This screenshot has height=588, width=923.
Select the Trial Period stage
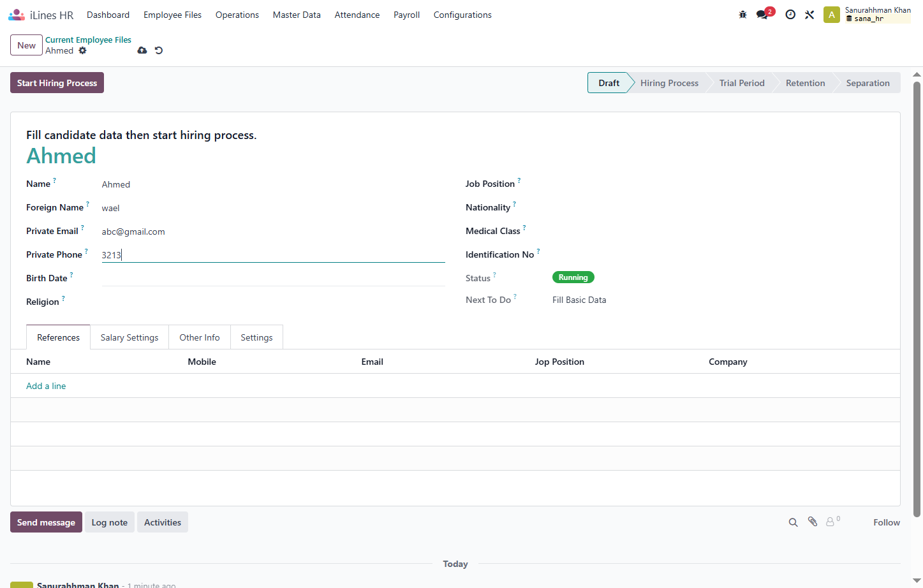point(742,83)
